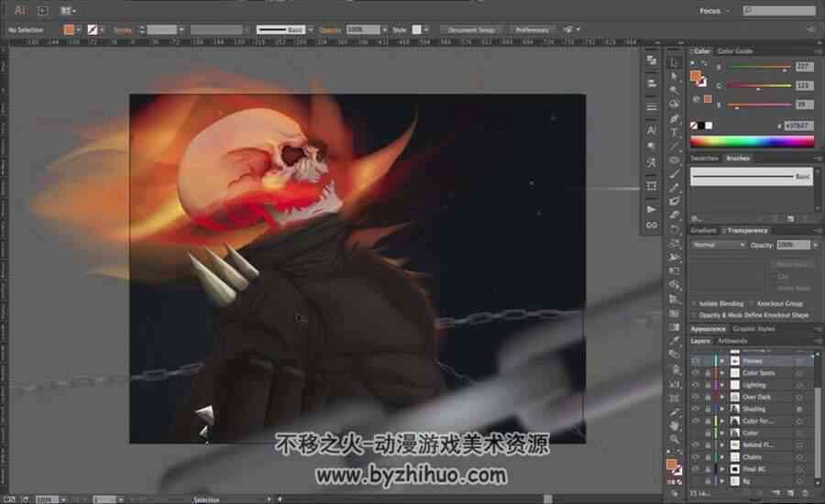This screenshot has height=504, width=825.
Task: Switch to the Gradient tab
Action: point(703,230)
